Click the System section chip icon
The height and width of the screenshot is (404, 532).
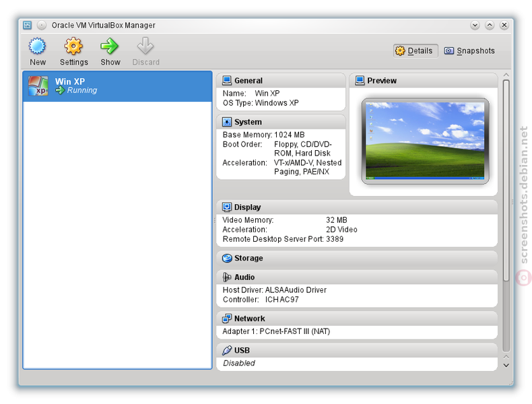click(227, 122)
